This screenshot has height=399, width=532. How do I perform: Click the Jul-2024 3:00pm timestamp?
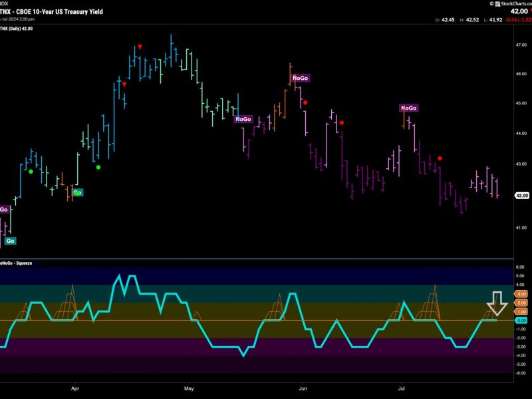18,19
